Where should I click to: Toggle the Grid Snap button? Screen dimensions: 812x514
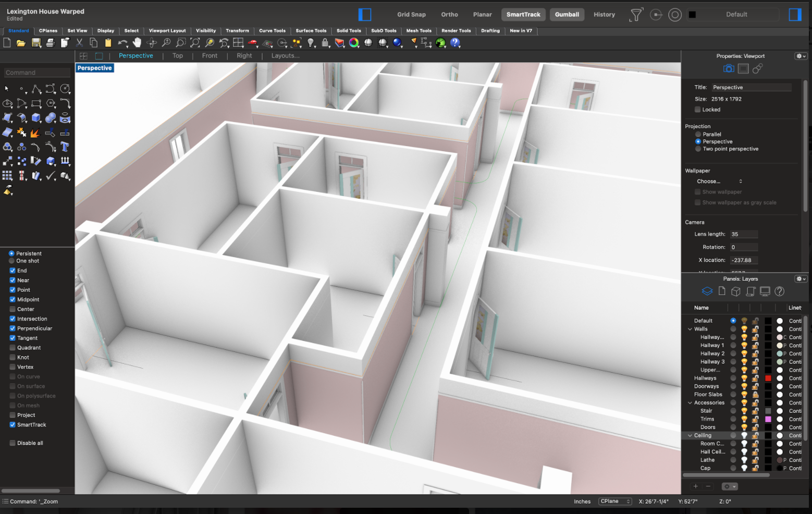(411, 15)
